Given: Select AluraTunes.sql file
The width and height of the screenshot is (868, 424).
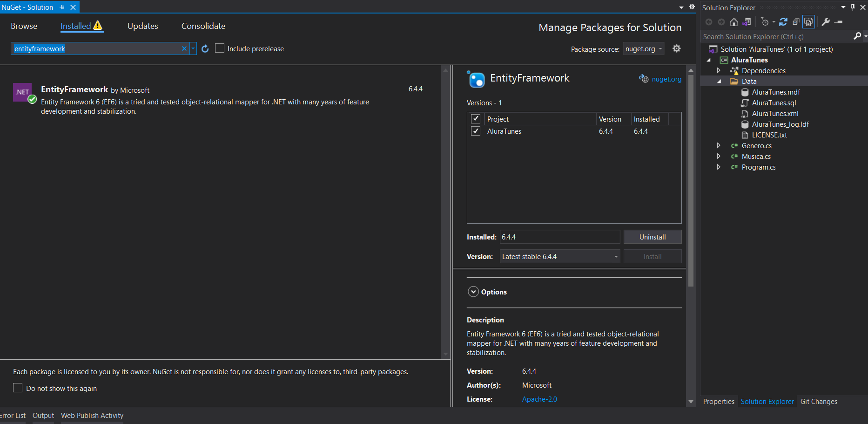Looking at the screenshot, I should 774,103.
